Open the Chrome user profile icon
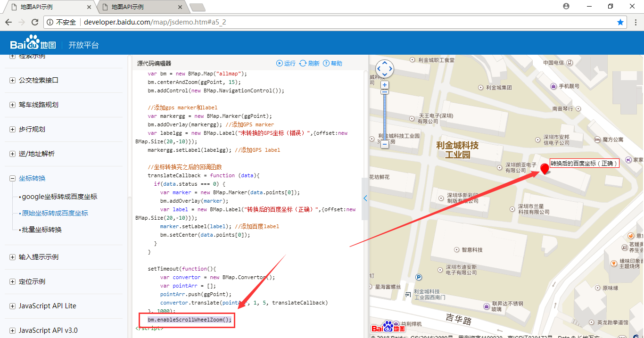 click(566, 6)
